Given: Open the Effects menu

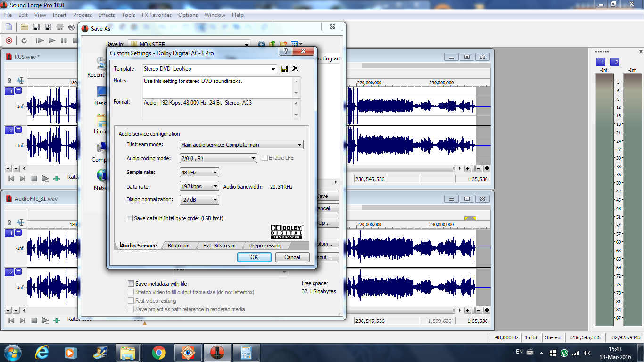Looking at the screenshot, I should [107, 15].
